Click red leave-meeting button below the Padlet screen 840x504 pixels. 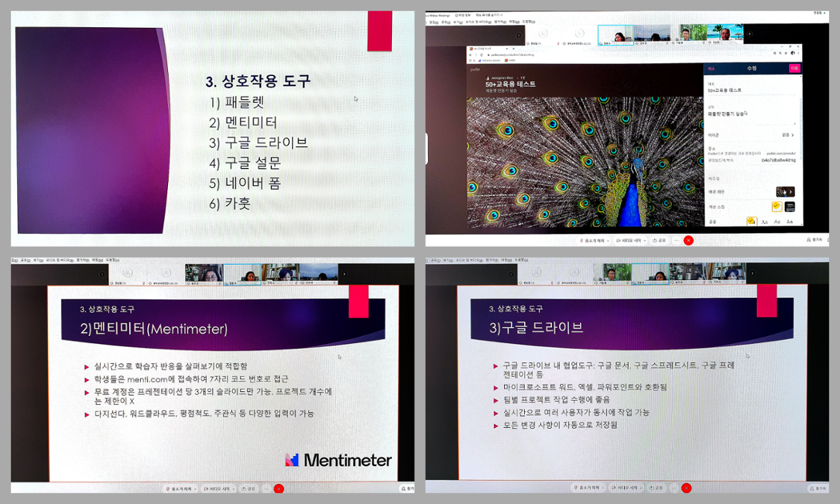point(688,241)
